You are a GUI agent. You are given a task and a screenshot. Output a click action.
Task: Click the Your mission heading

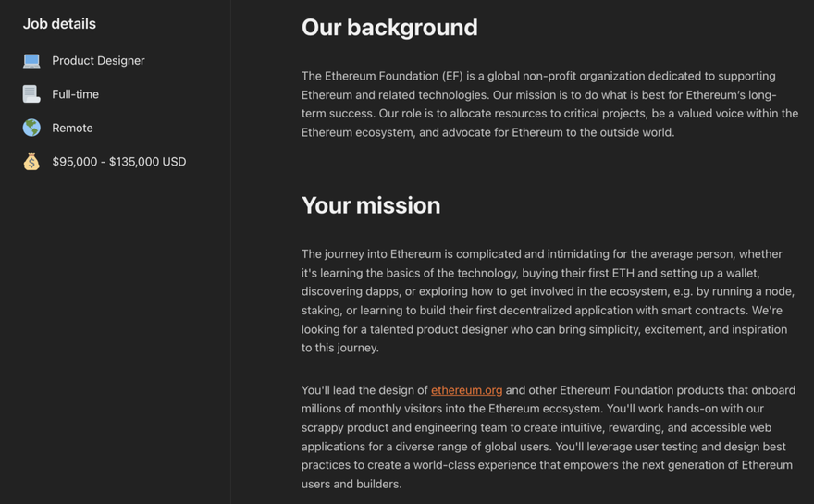tap(371, 205)
